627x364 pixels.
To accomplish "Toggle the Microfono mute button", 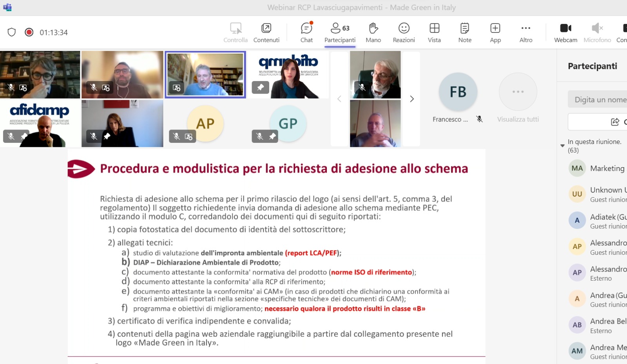I will tap(597, 32).
